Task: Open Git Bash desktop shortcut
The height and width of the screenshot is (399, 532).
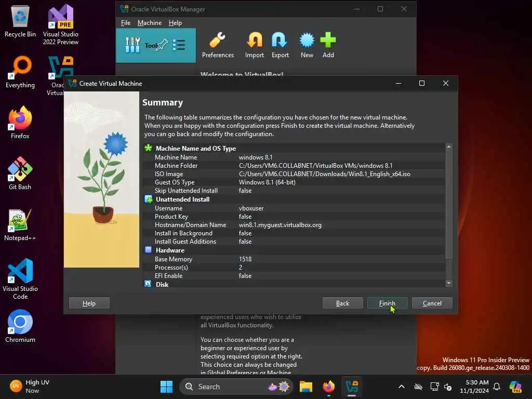Action: point(20,173)
